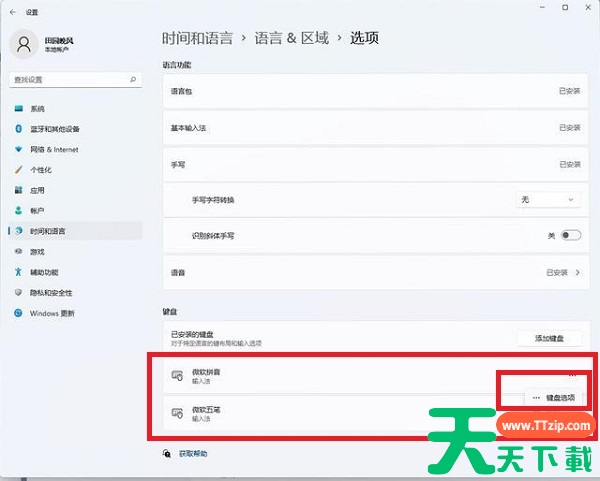Open 蓝牙和其他设备 settings category
Viewport: 600px width, 481px height.
[75, 129]
